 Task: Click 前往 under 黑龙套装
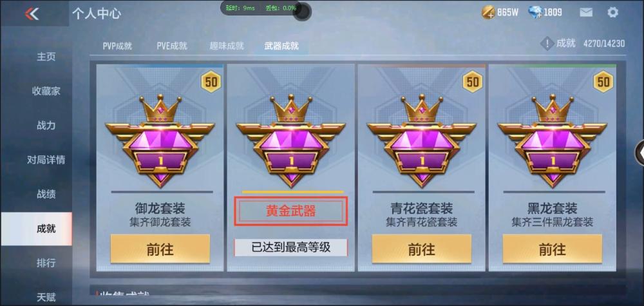pyautogui.click(x=553, y=249)
